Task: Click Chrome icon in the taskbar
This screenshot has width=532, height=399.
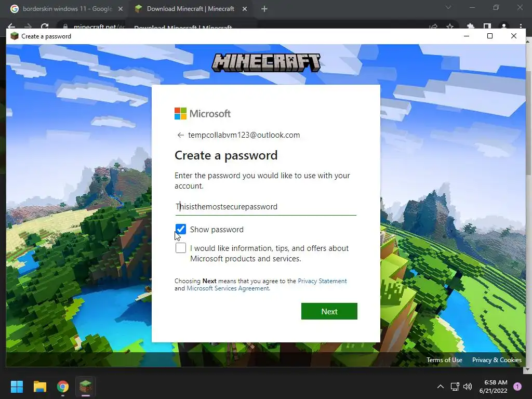Action: click(63, 387)
